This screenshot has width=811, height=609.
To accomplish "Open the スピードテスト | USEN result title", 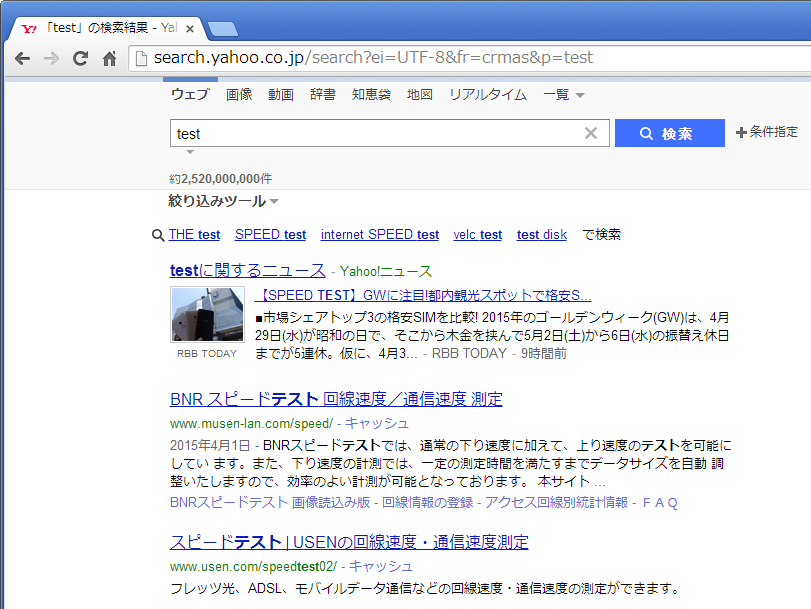I will [x=349, y=542].
